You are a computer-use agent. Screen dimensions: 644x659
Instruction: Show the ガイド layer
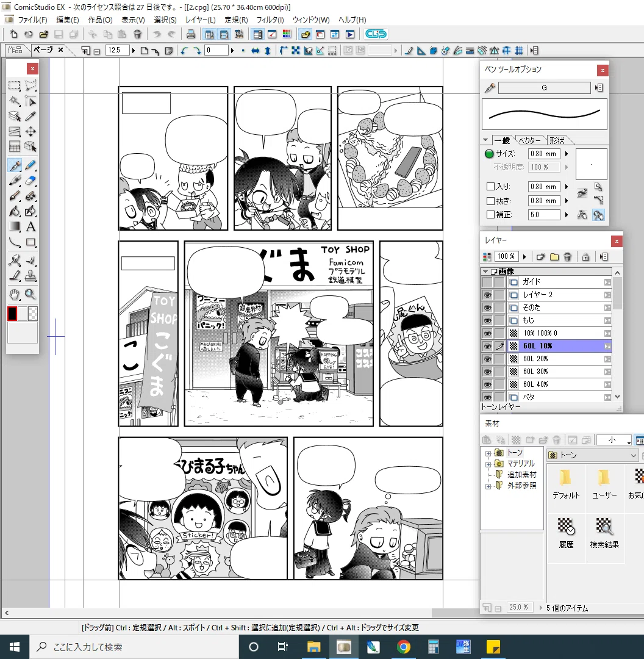pos(487,281)
